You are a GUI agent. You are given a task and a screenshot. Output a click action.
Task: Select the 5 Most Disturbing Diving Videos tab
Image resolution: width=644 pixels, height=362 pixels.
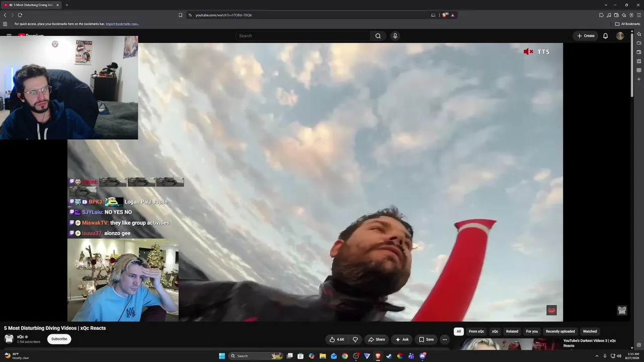coord(32,5)
